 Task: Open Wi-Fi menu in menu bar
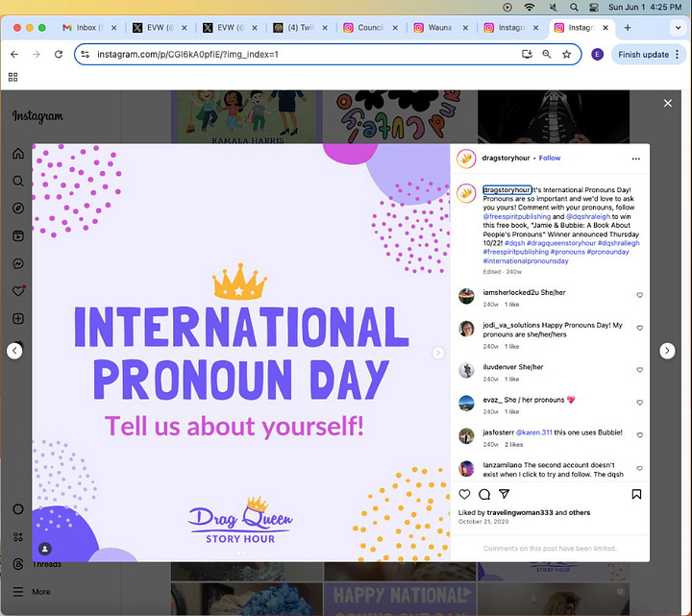[530, 7]
